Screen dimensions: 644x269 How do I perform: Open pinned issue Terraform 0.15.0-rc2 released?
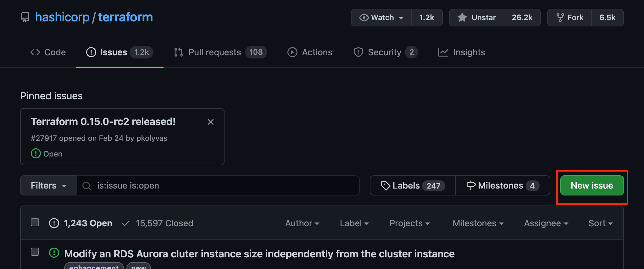pos(103,122)
